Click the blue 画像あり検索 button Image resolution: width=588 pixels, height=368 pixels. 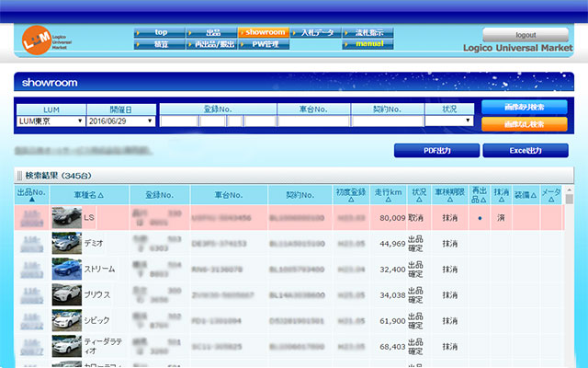(524, 107)
